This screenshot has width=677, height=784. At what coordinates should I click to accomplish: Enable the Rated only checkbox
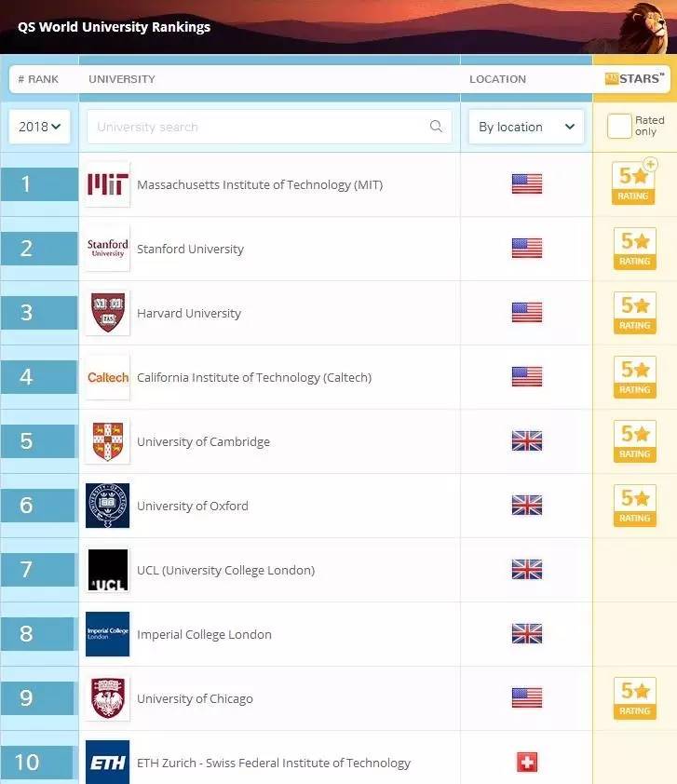[x=619, y=126]
